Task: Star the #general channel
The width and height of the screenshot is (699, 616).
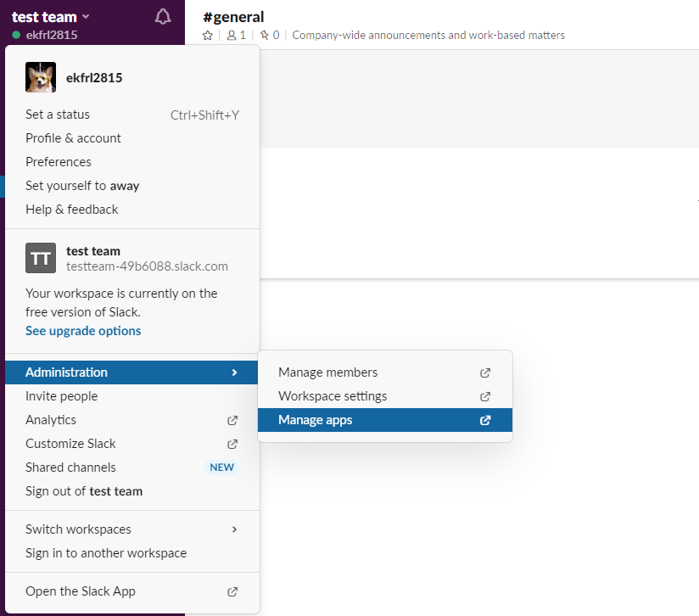Action: tap(207, 36)
